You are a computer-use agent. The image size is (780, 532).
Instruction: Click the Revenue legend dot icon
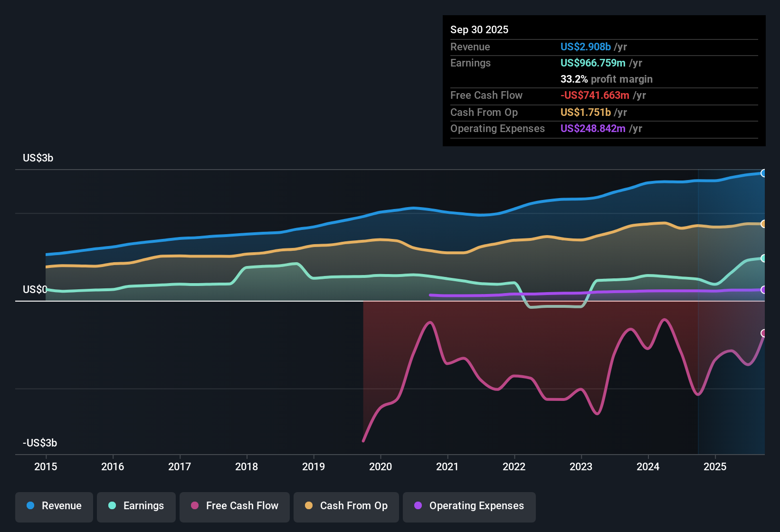pyautogui.click(x=29, y=506)
